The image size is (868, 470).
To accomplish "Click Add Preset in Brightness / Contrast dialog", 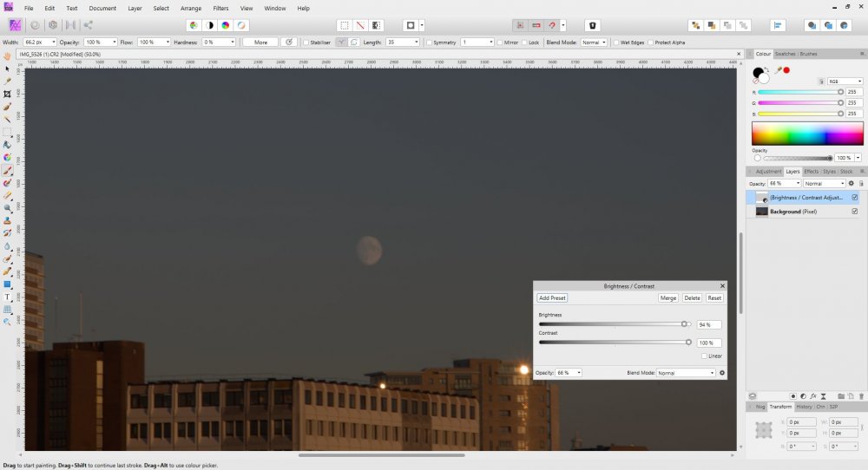I will pos(552,297).
